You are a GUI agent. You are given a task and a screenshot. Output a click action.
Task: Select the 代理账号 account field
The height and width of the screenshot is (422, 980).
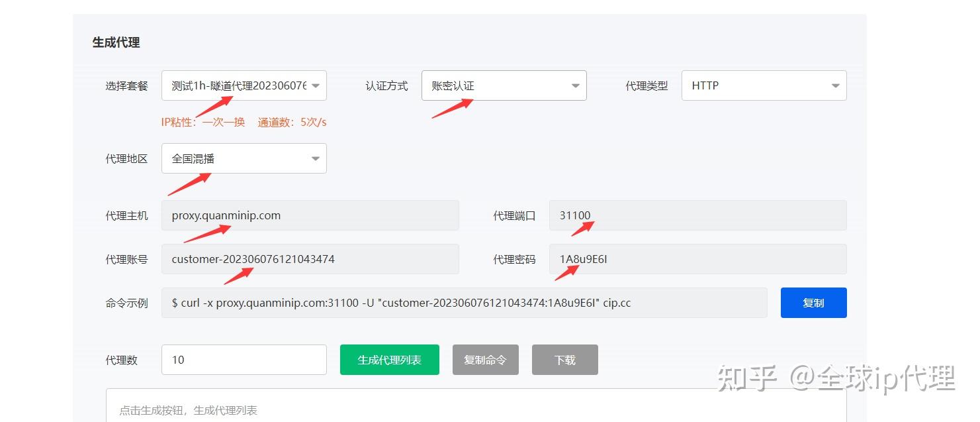point(310,258)
